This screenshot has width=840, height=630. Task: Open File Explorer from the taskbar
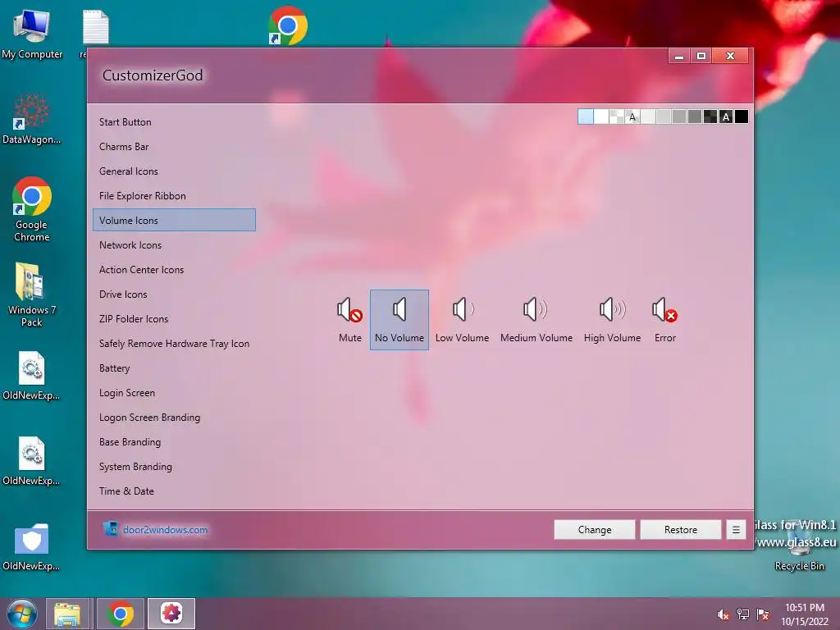[x=67, y=614]
